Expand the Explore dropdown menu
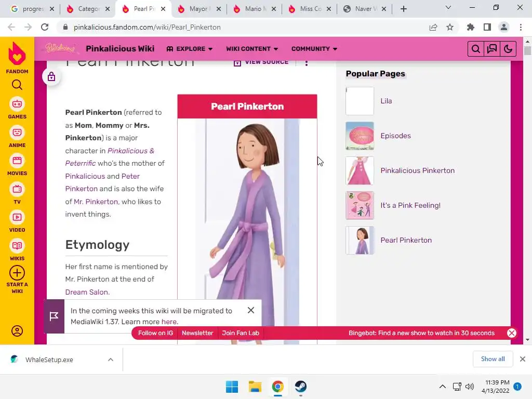 pos(190,49)
